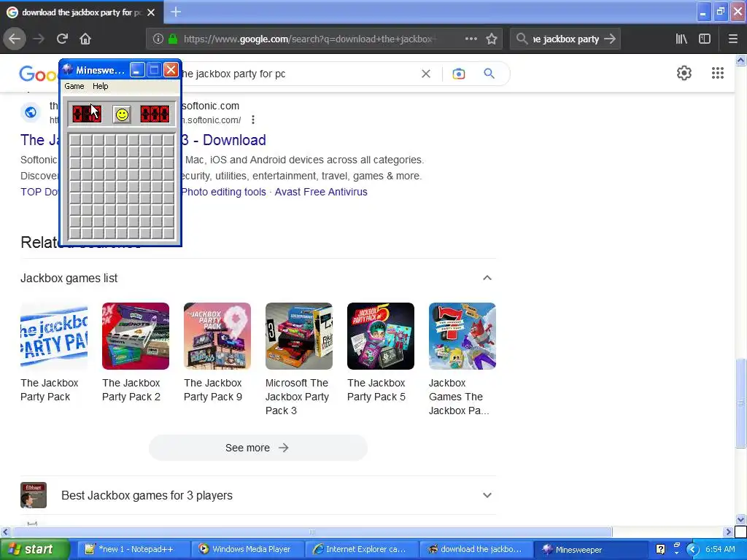Click the vertical scrollbar up arrow

pos(741,60)
